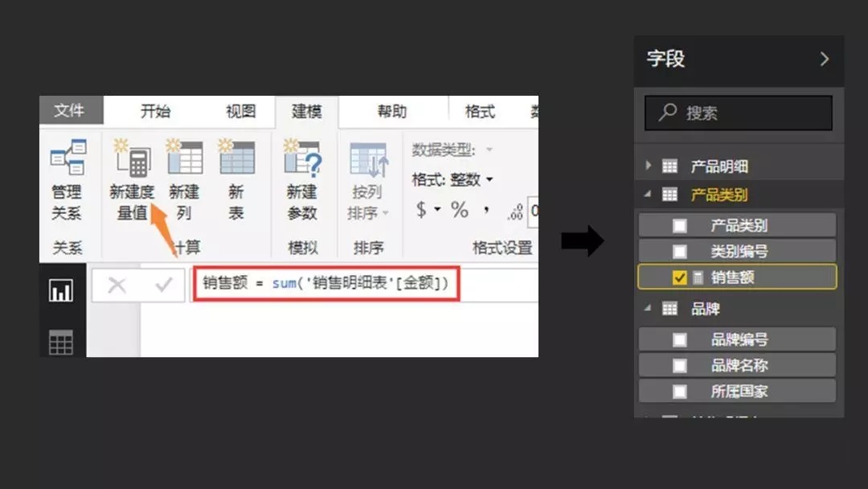This screenshot has width=868, height=489.
Task: Select the 品牌编号 field row
Action: click(x=737, y=339)
